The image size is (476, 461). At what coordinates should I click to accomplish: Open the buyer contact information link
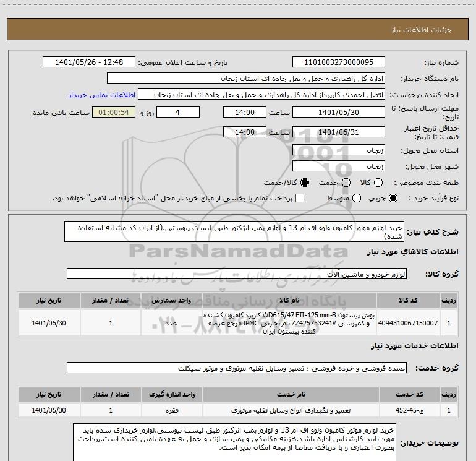click(102, 95)
